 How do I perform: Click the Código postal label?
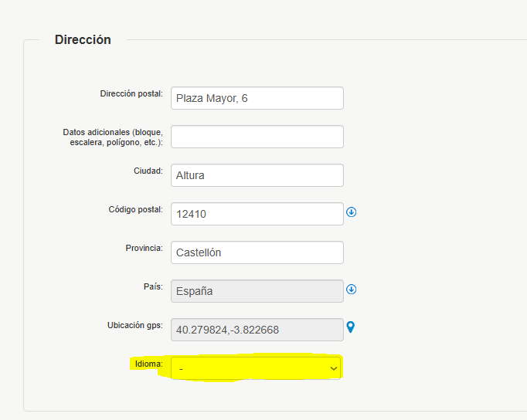tap(135, 209)
